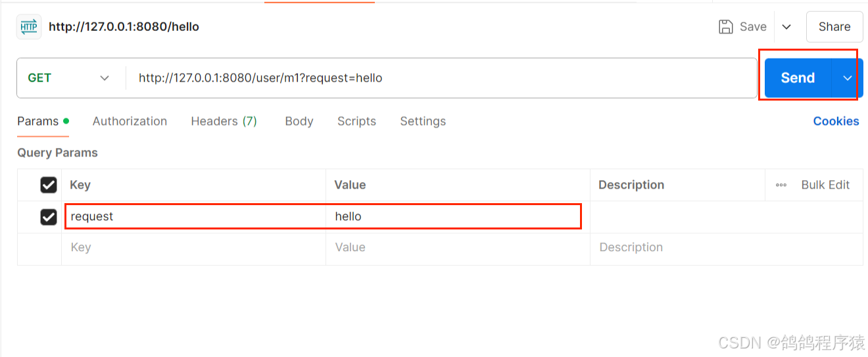Switch to the Body tab
This screenshot has width=868, height=357.
coord(299,121)
